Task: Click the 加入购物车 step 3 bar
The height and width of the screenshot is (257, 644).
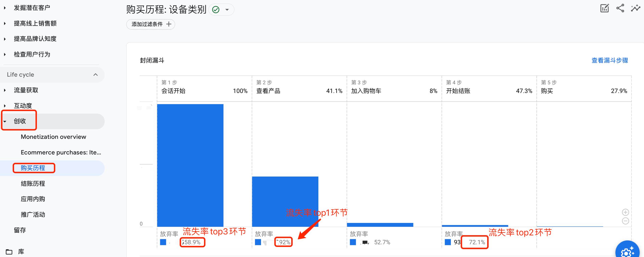Action: pos(380,225)
